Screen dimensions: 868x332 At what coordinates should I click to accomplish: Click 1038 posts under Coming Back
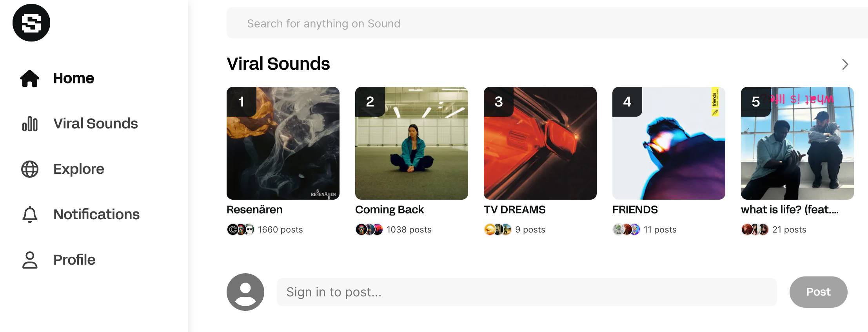[409, 230]
